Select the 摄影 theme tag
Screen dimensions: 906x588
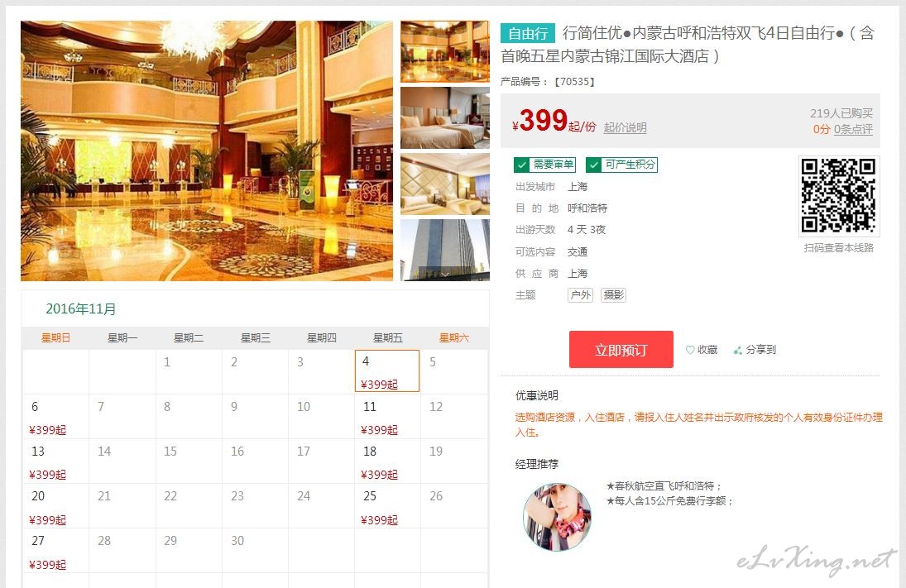(614, 295)
